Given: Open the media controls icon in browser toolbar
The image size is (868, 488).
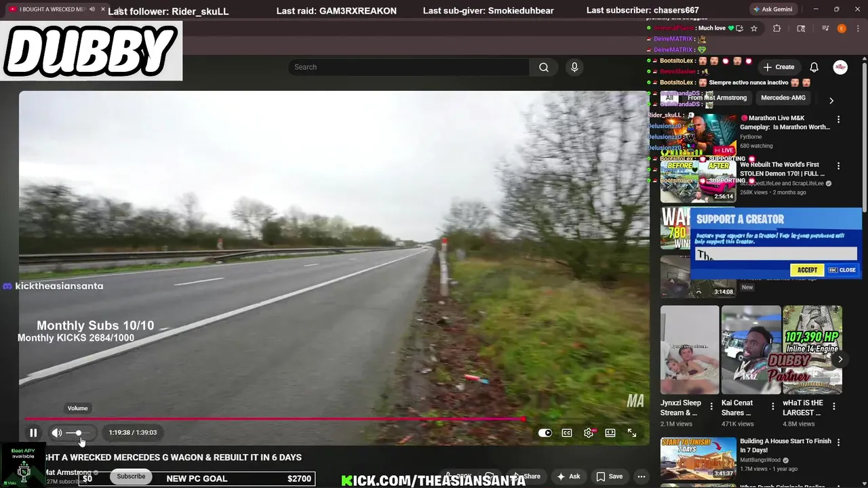Looking at the screenshot, I should pos(825,28).
